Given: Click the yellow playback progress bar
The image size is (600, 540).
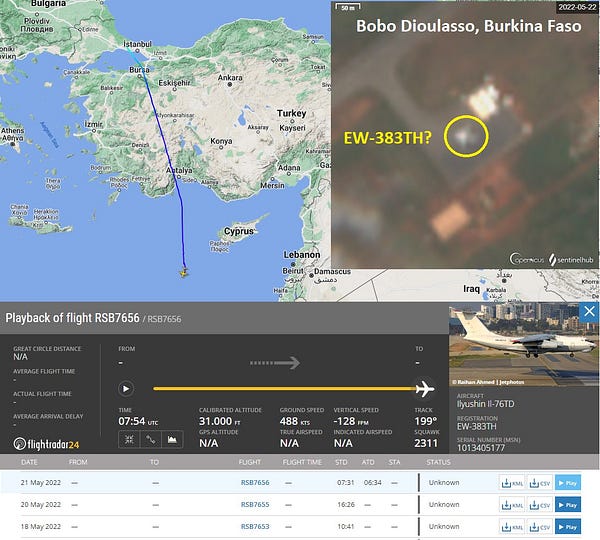Looking at the screenshot, I should [285, 389].
